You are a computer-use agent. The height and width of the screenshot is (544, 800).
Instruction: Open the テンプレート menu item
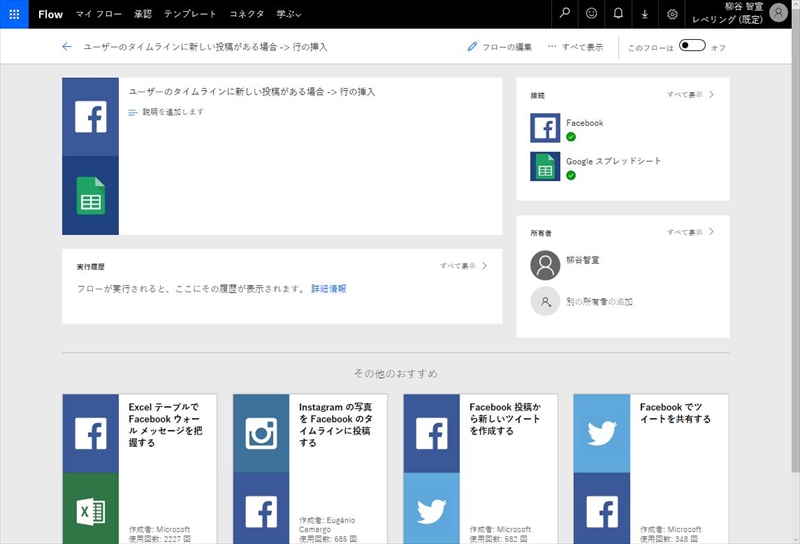[190, 14]
